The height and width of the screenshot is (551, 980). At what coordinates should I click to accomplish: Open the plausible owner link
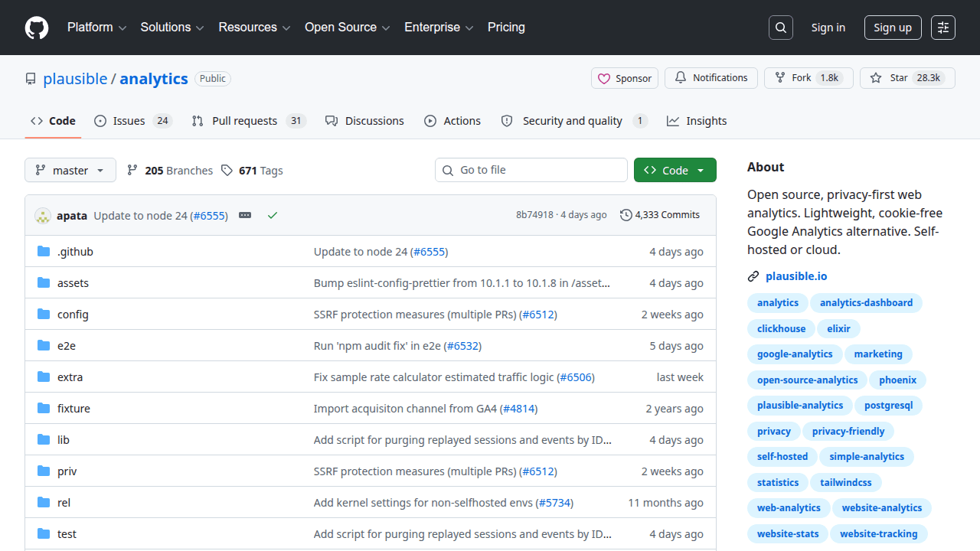pyautogui.click(x=75, y=79)
